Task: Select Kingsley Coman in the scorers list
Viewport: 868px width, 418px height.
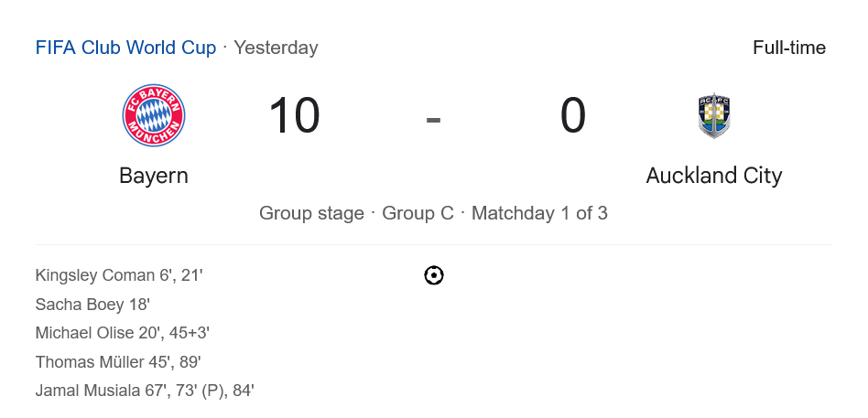Action: 95,275
